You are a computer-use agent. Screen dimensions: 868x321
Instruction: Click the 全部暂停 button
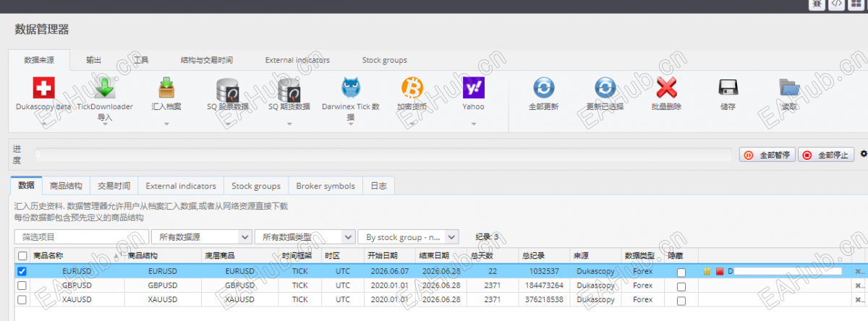(x=767, y=155)
